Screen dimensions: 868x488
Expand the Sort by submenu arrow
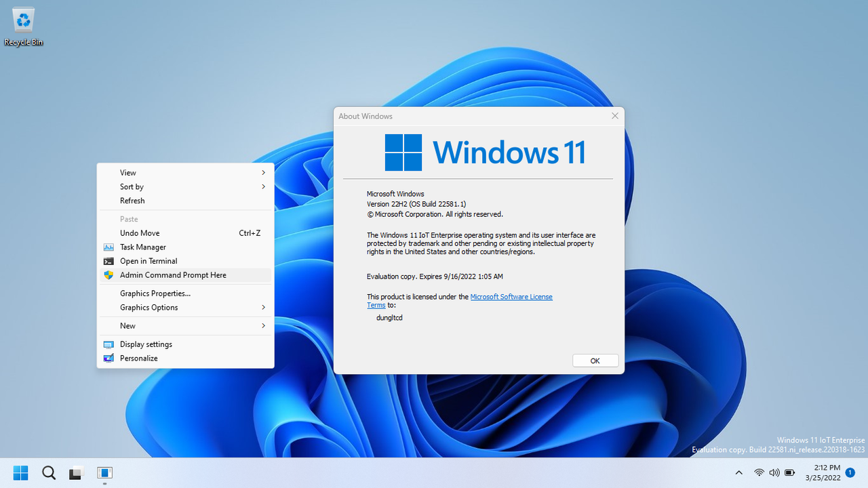click(x=264, y=186)
